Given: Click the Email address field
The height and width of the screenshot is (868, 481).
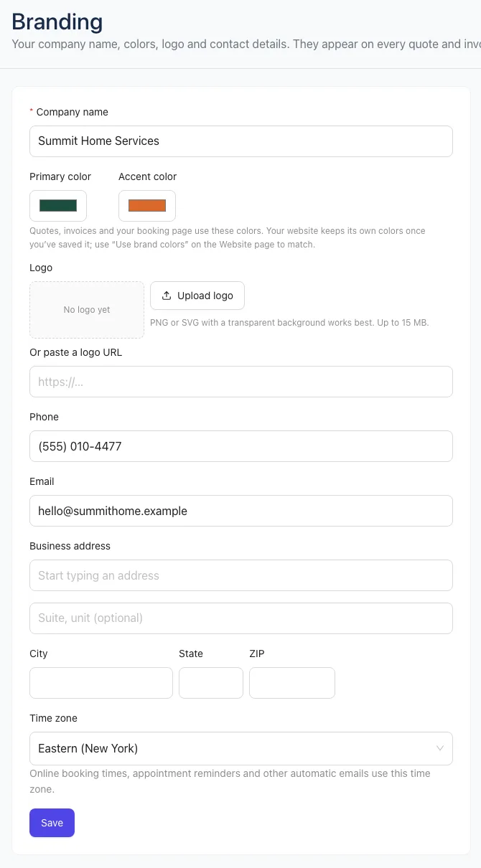Looking at the screenshot, I should coord(240,511).
